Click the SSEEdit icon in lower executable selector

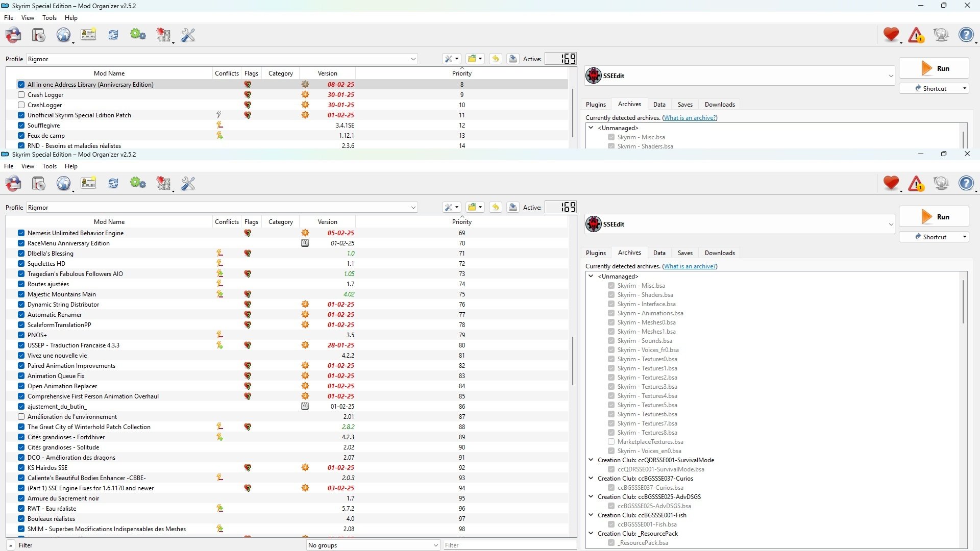pos(594,224)
